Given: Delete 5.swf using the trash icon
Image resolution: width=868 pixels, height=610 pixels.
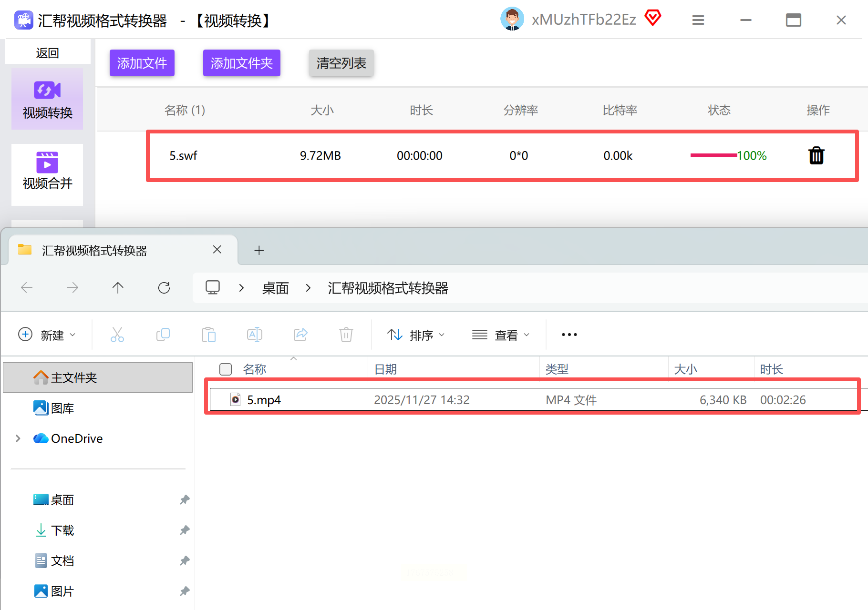Looking at the screenshot, I should click(816, 156).
